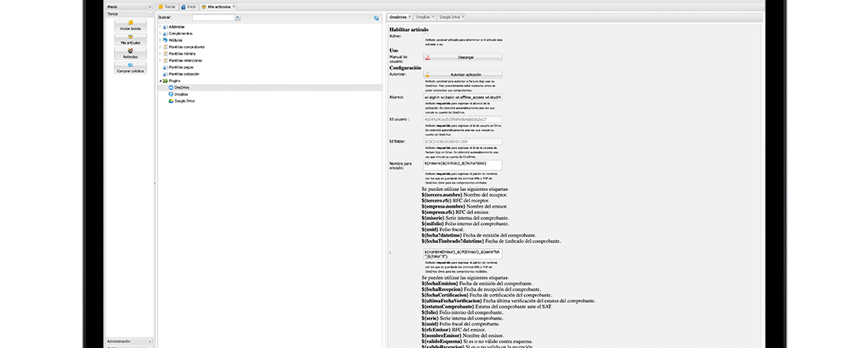Viewport: 868px width, 348px height.
Task: Select the Google Drive plugin in tree
Action: 184,101
